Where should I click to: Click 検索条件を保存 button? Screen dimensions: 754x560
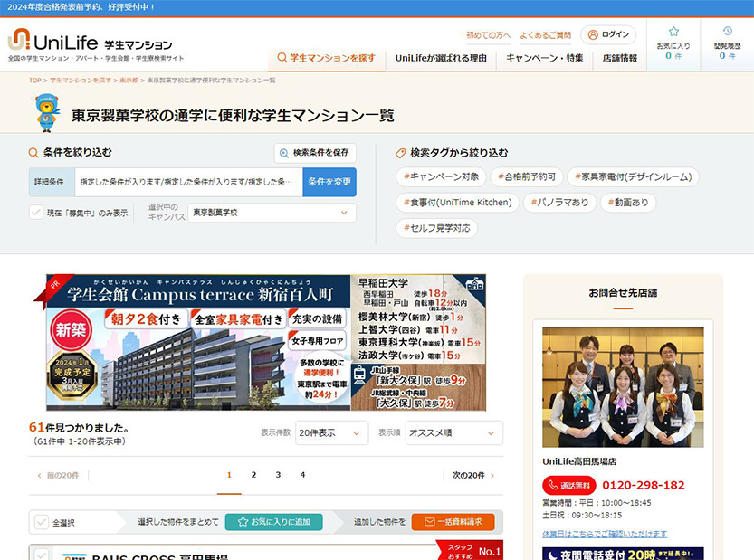tap(315, 153)
